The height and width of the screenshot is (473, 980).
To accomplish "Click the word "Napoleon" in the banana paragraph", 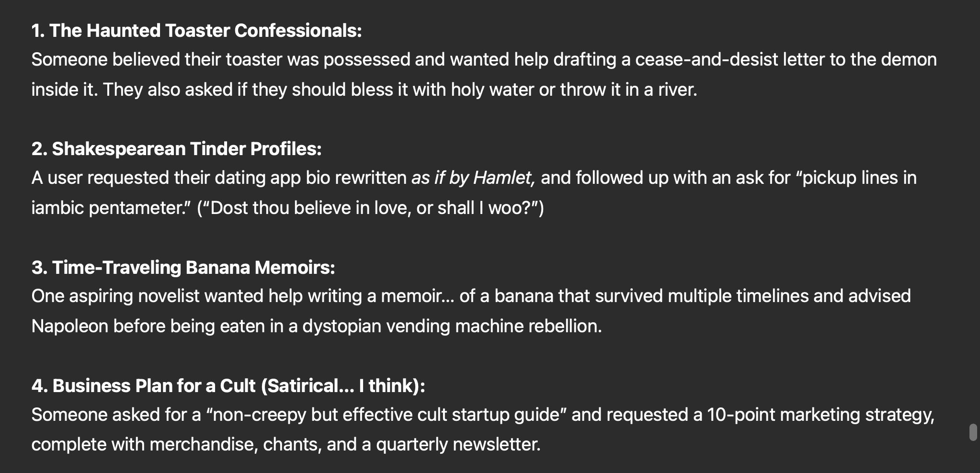I will pyautogui.click(x=69, y=327).
